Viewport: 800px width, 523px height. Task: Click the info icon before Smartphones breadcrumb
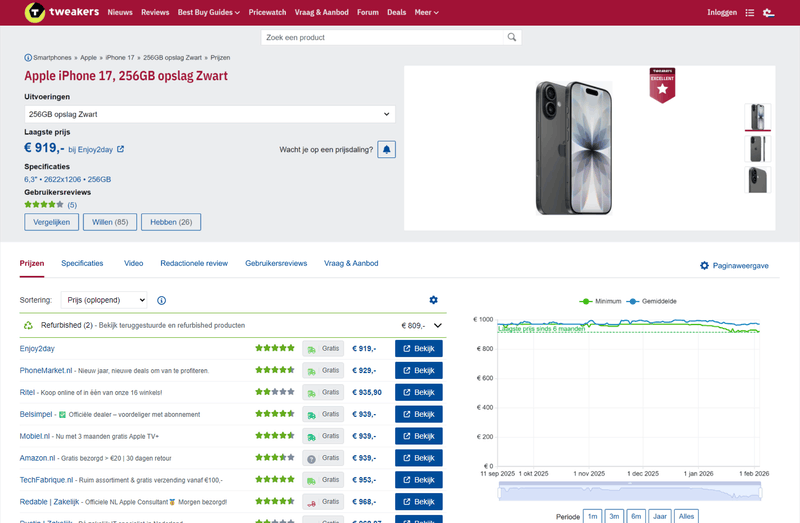click(x=28, y=58)
